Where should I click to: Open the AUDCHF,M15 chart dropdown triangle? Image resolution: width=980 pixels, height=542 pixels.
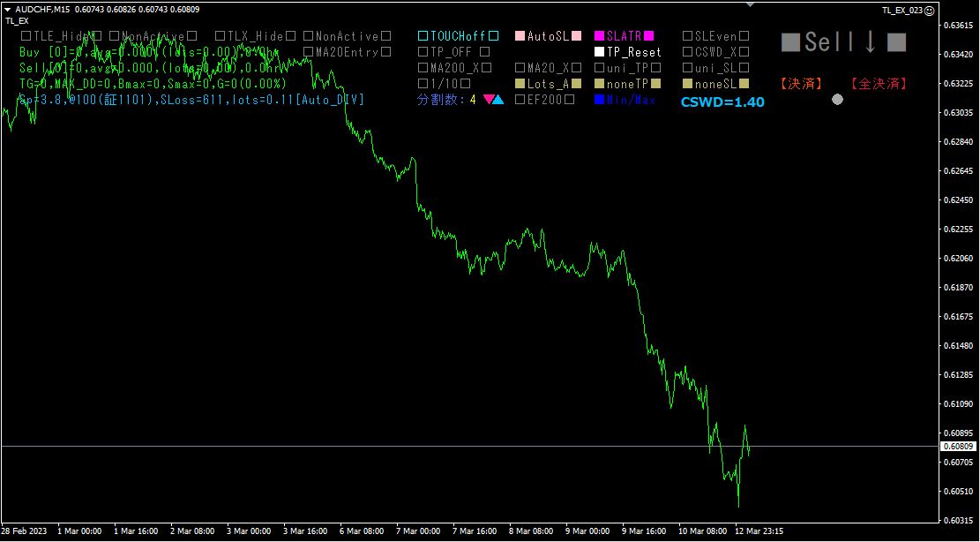point(7,10)
